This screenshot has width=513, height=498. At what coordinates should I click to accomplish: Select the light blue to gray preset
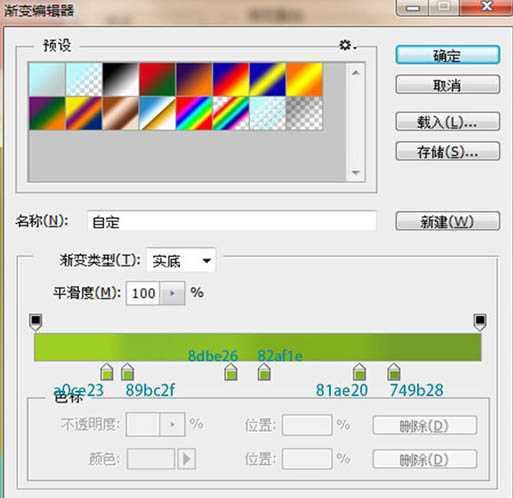click(x=47, y=80)
